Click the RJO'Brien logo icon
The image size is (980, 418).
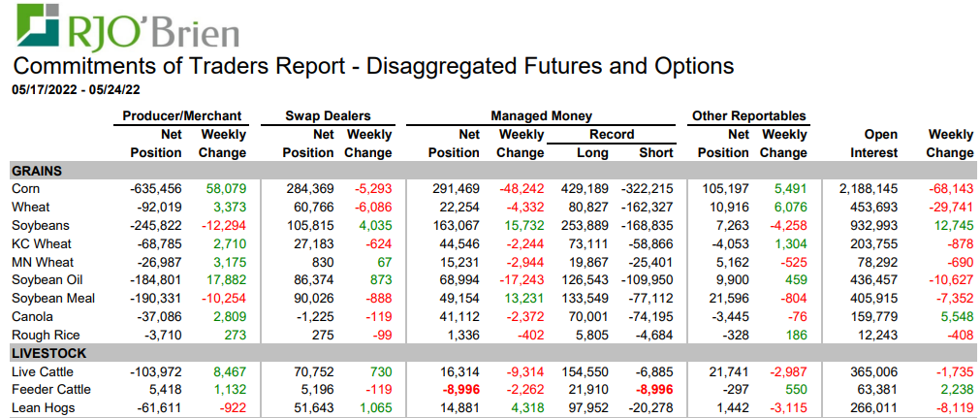(36, 26)
